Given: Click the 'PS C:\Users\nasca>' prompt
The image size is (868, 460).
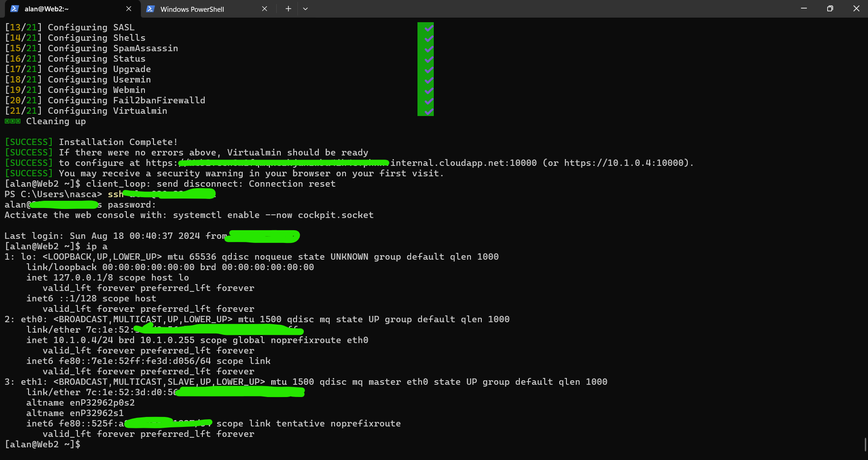Looking at the screenshot, I should 53,194.
